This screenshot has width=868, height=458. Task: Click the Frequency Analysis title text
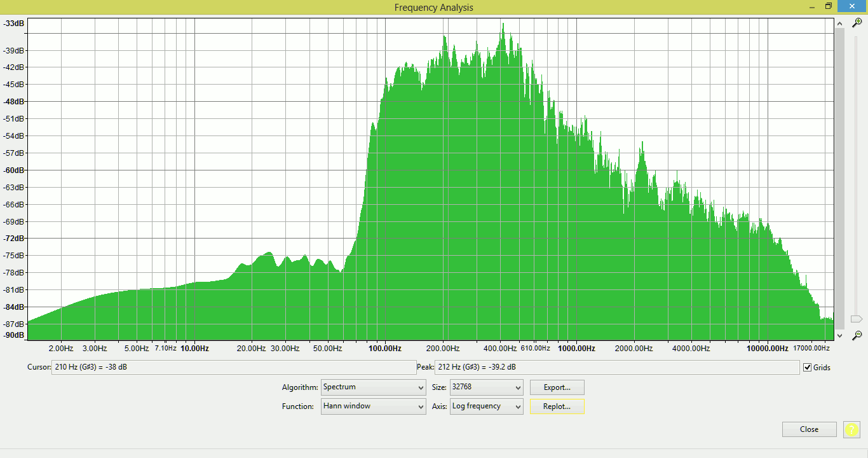(434, 7)
